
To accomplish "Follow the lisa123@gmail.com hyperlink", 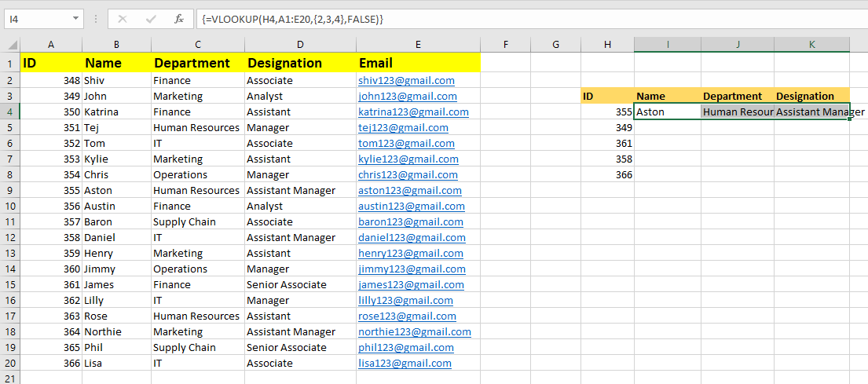I will (x=405, y=363).
